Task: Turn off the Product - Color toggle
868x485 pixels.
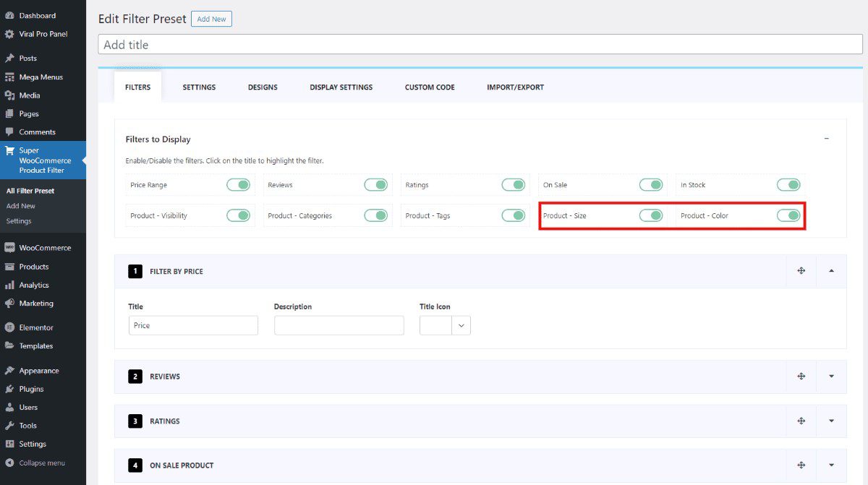Action: (x=788, y=215)
